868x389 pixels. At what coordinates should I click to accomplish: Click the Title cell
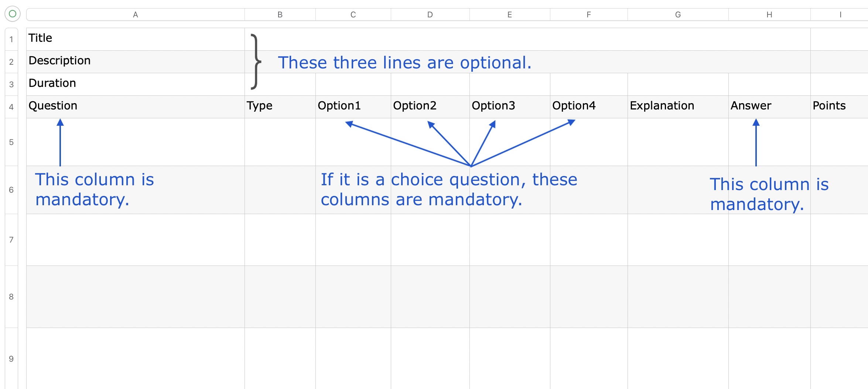coord(135,39)
